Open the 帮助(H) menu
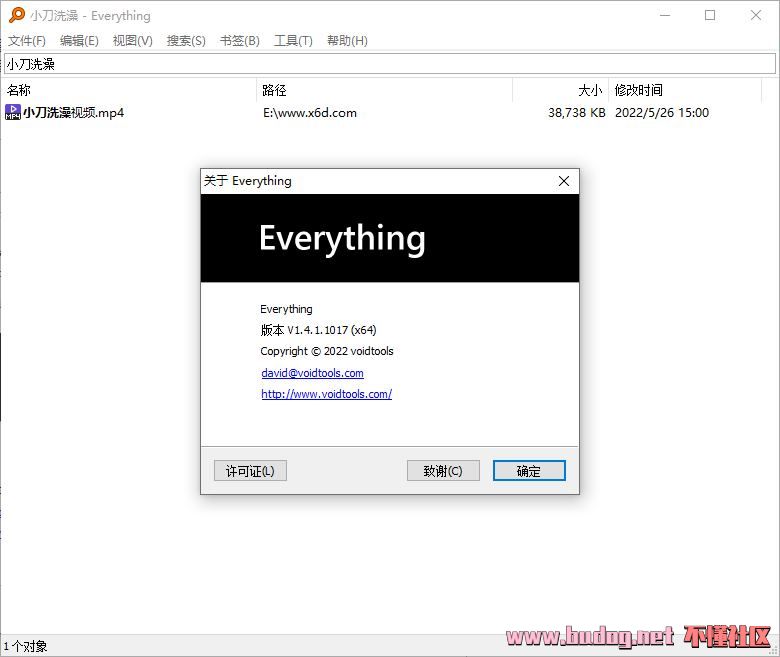Screen dimensions: 780x657 [x=347, y=40]
